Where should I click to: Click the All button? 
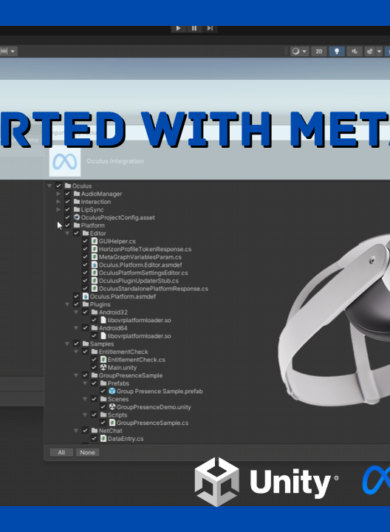pyautogui.click(x=61, y=452)
